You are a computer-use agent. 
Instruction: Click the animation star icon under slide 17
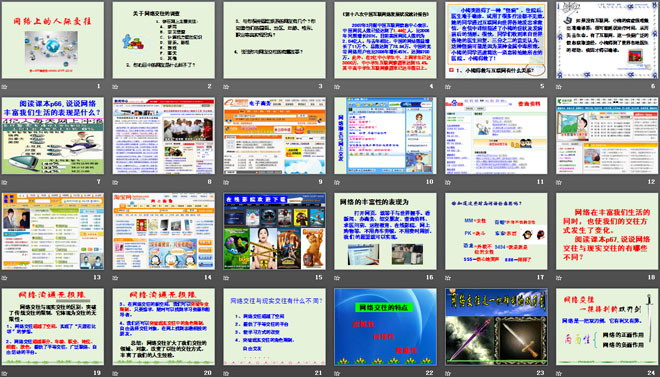tap(448, 278)
